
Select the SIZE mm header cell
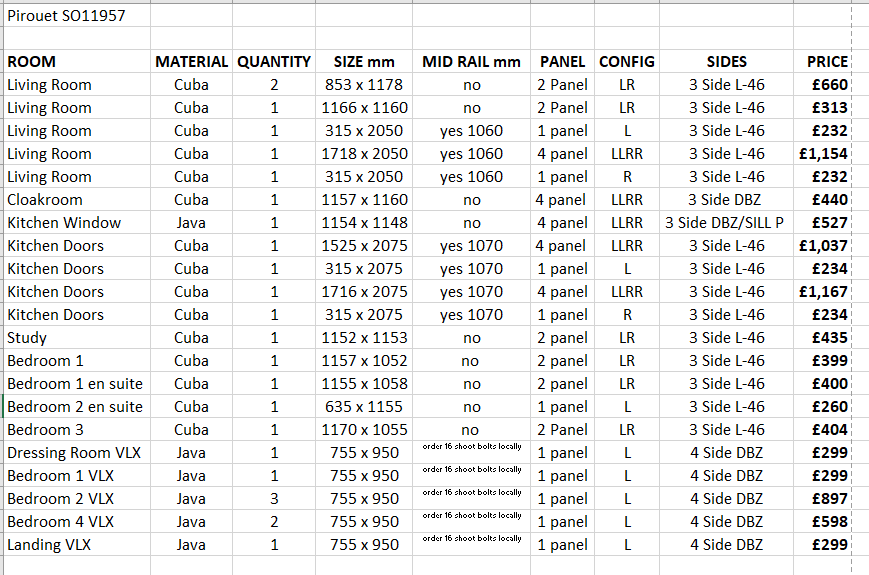point(364,62)
